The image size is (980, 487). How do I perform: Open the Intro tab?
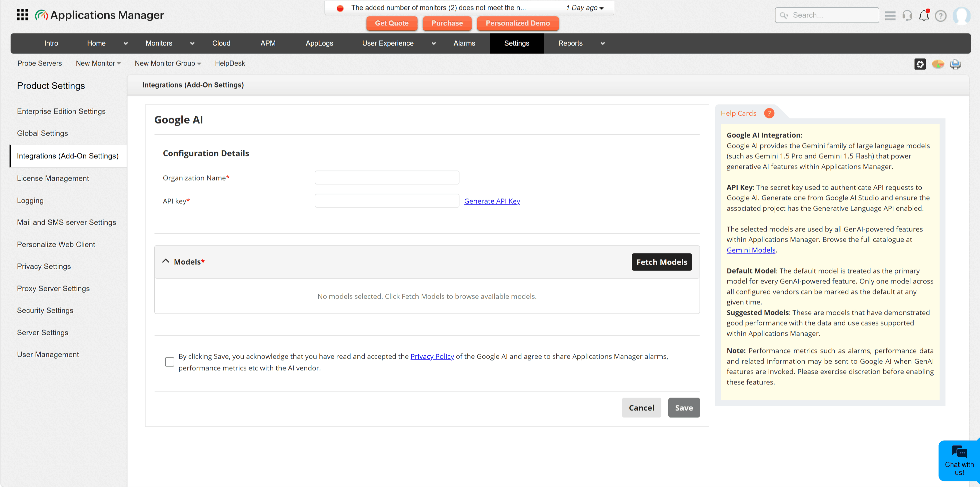[51, 43]
